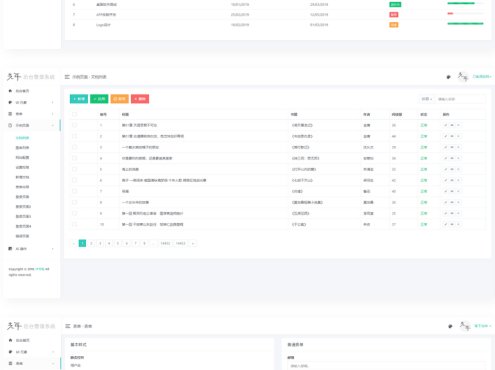Collapse the form menu in form page sidebar
Screen dimensions: 495x370
click(x=31, y=363)
